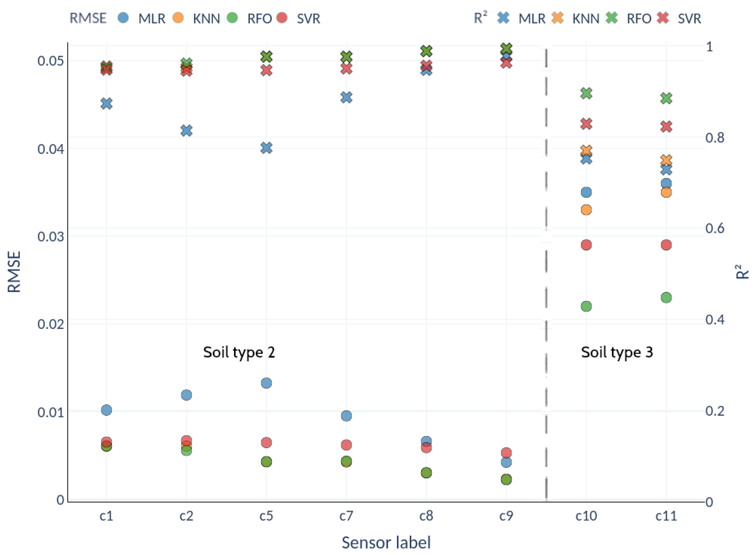756x555 pixels.
Task: Pick the blue MLR circle point at c5
Action: tap(266, 383)
